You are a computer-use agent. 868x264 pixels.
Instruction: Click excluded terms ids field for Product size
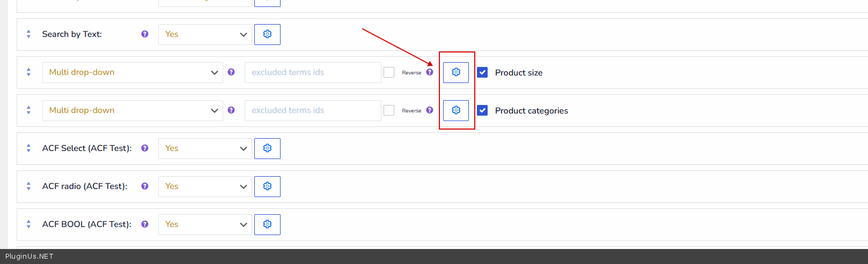312,72
